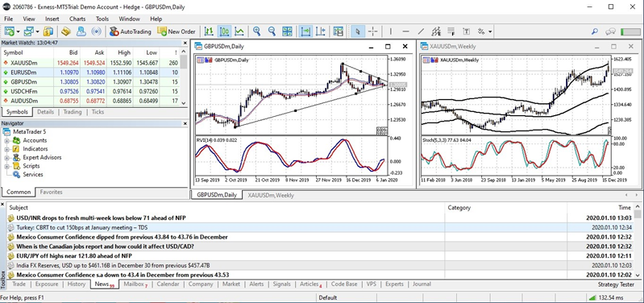This screenshot has width=644, height=303.
Task: Click the New Order button
Action: pyautogui.click(x=177, y=31)
